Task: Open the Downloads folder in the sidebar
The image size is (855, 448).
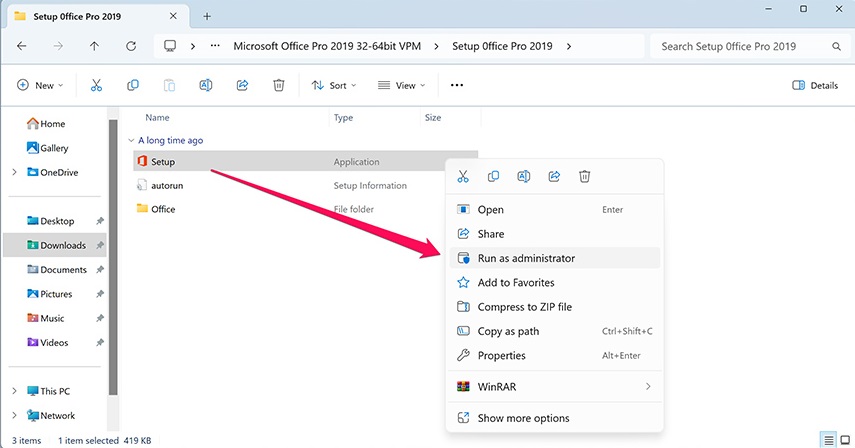Action: click(62, 245)
